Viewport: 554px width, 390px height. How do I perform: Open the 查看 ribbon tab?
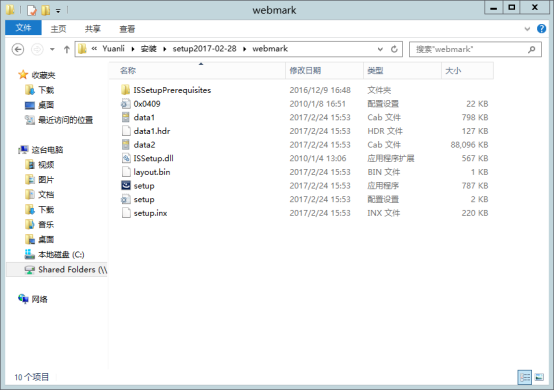click(x=127, y=29)
